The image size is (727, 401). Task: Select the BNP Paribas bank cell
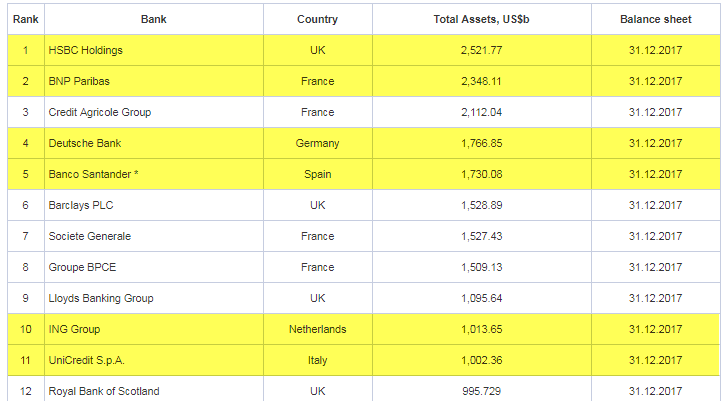79,81
